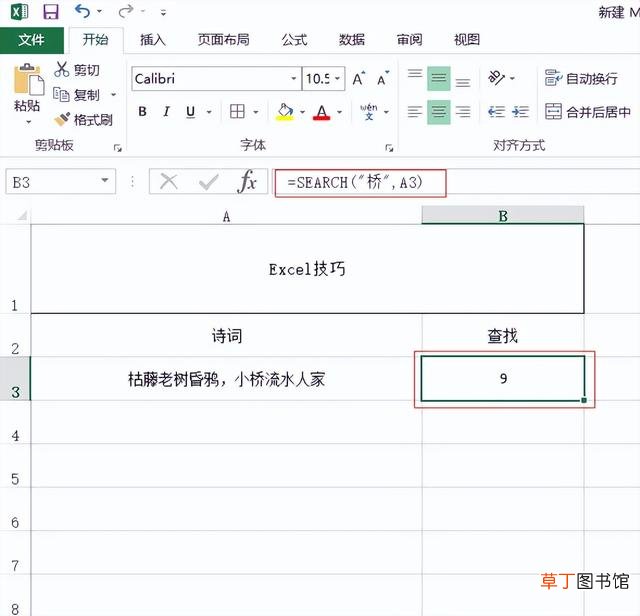640x616 pixels.
Task: Click the 粘贴 paste clipboard icon
Action: click(28, 79)
